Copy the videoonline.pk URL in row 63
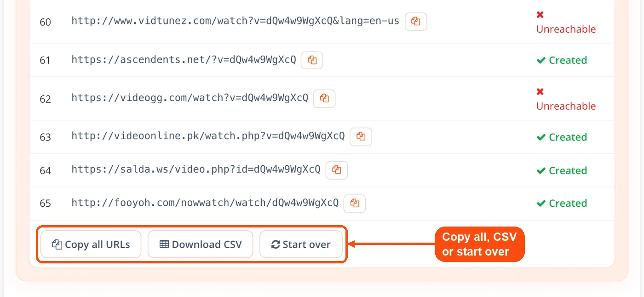The height and width of the screenshot is (297, 644). [361, 137]
